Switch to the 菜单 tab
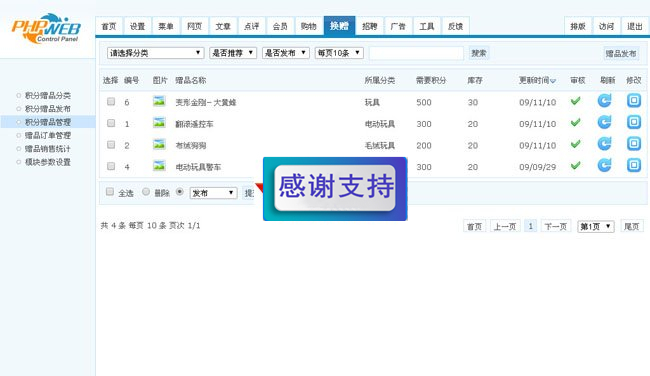The height and width of the screenshot is (376, 650). (166, 26)
